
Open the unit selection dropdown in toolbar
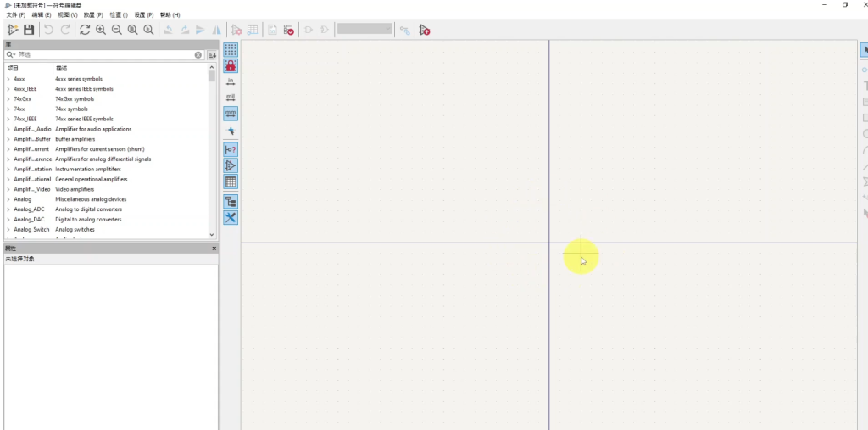coord(364,29)
